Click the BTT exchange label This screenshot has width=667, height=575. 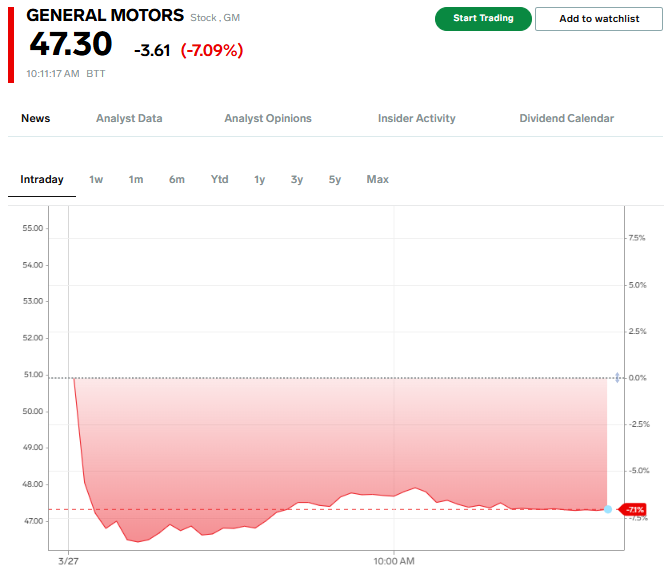coord(96,74)
